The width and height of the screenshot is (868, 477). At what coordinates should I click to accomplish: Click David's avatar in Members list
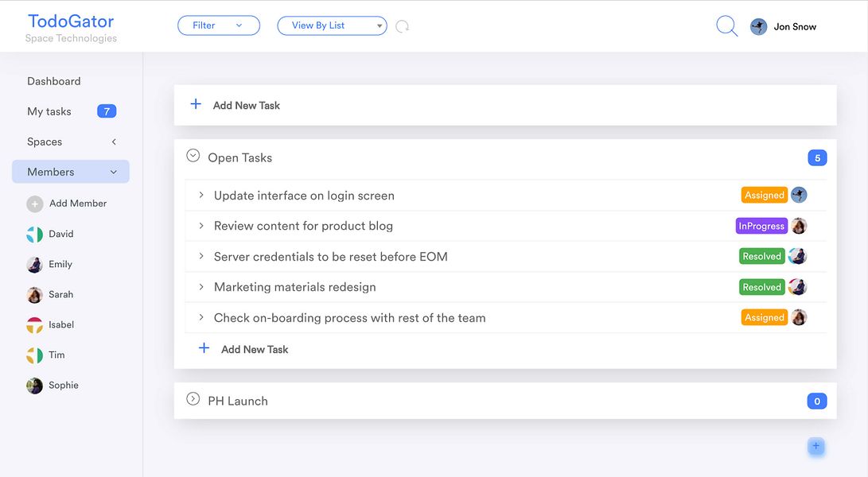[x=34, y=234]
